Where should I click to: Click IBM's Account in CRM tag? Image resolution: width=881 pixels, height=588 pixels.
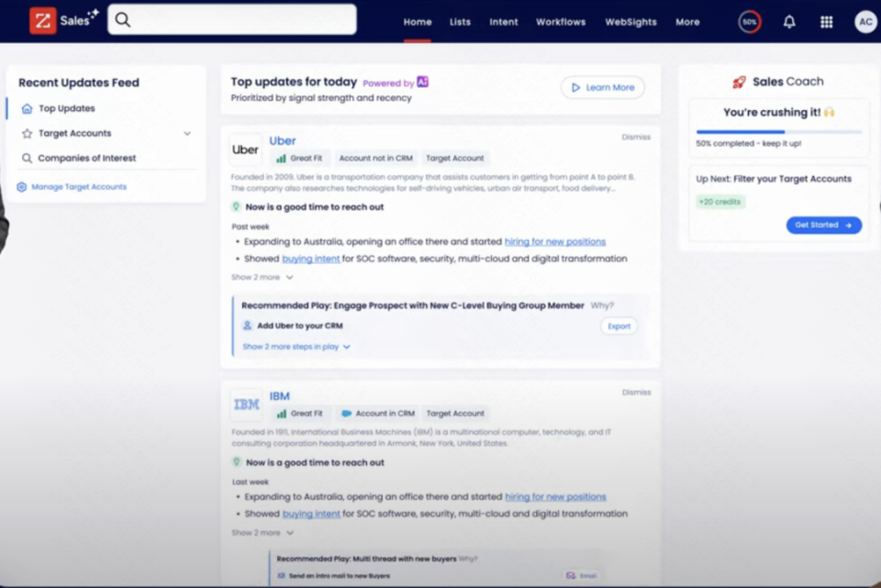coord(377,414)
